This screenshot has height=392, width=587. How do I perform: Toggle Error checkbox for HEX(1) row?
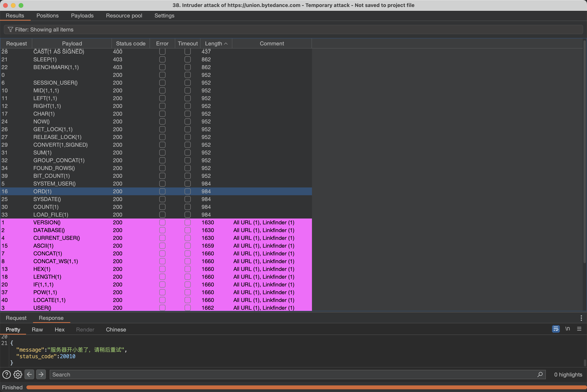click(x=162, y=269)
